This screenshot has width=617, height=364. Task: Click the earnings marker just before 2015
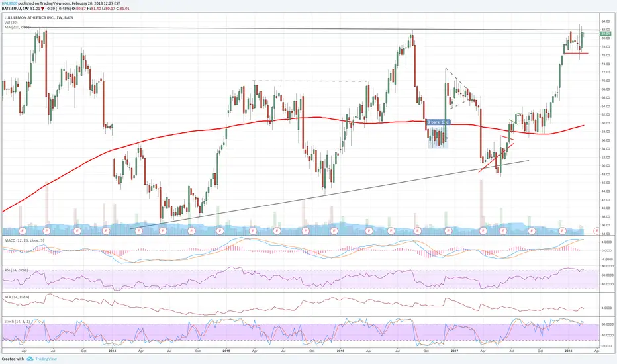click(x=220, y=230)
